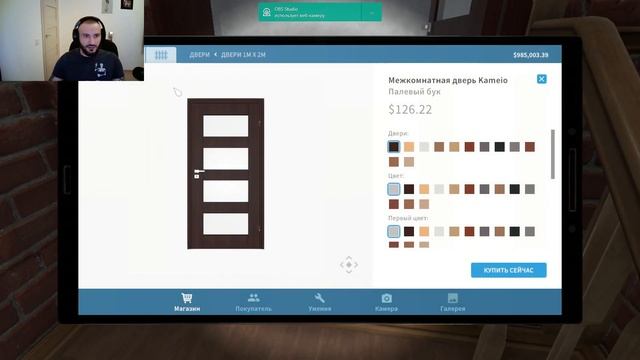Select the selected dark brown Двери swatch

click(394, 147)
